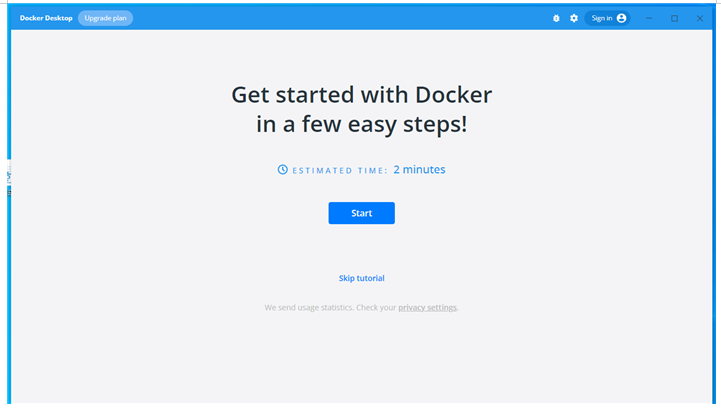Click the 'Get started with Docker' heading
The height and width of the screenshot is (409, 721).
(x=361, y=95)
